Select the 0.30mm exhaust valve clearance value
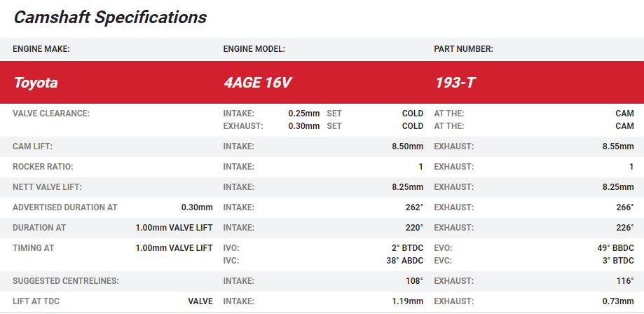The width and height of the screenshot is (644, 314). point(303,126)
